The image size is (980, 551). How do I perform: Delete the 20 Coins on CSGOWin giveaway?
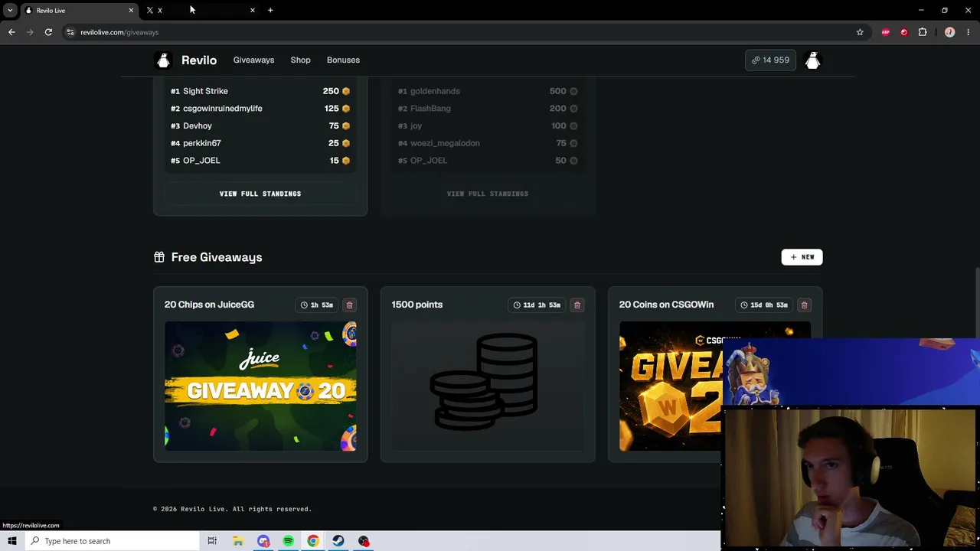[x=804, y=305]
